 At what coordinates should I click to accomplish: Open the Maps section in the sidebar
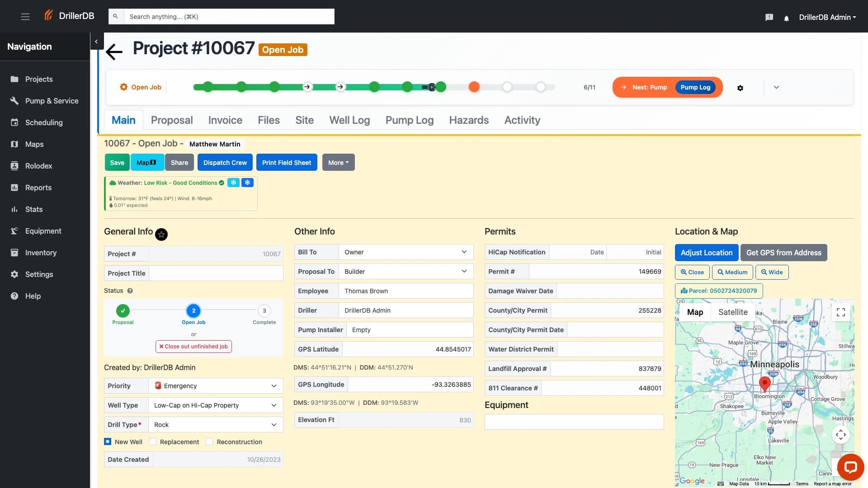pos(34,144)
